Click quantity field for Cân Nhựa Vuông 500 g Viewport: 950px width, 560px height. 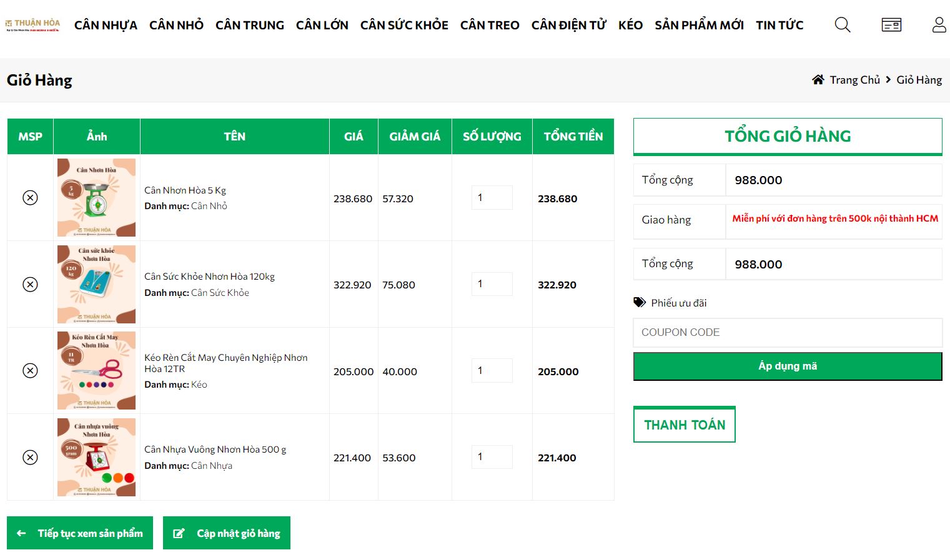coord(492,457)
